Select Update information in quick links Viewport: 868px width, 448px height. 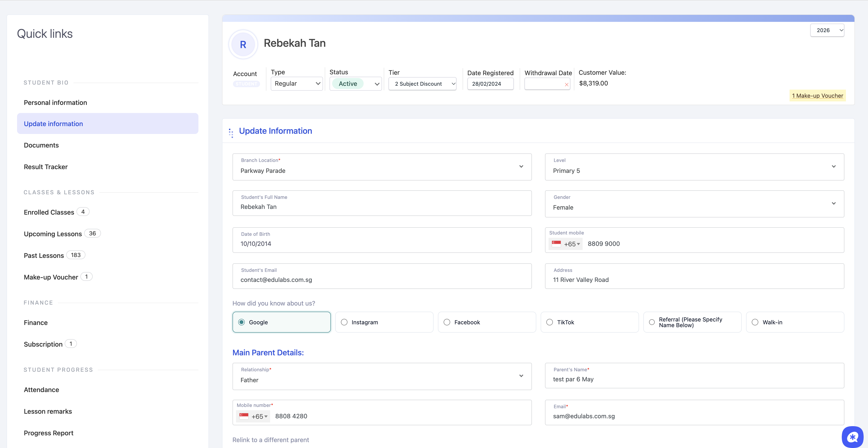click(108, 124)
